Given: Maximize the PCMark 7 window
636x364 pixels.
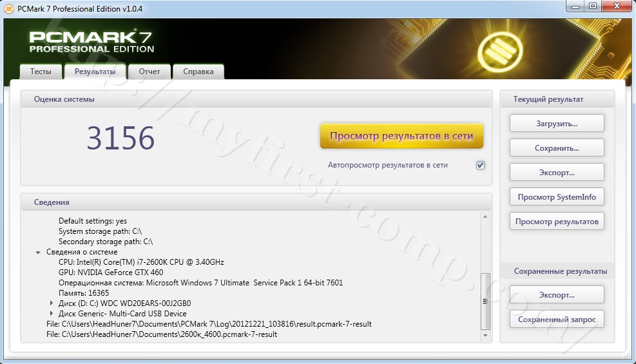Looking at the screenshot, I should 593,6.
